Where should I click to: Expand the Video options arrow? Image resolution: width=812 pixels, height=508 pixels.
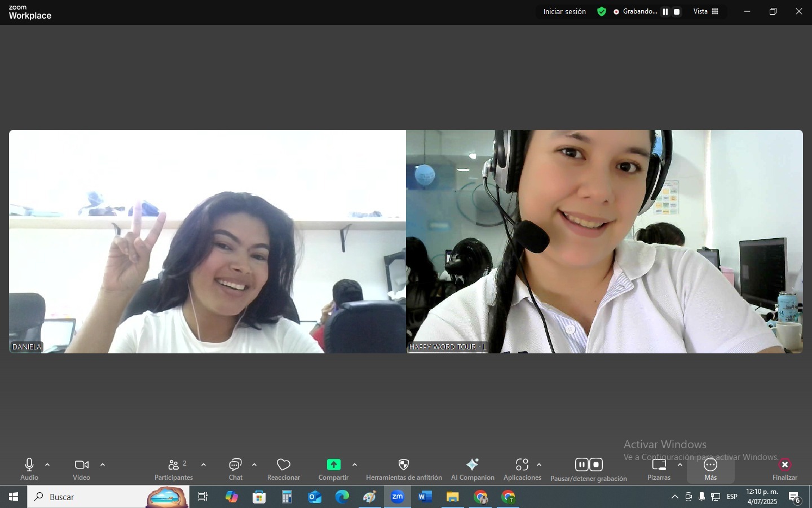[103, 465]
